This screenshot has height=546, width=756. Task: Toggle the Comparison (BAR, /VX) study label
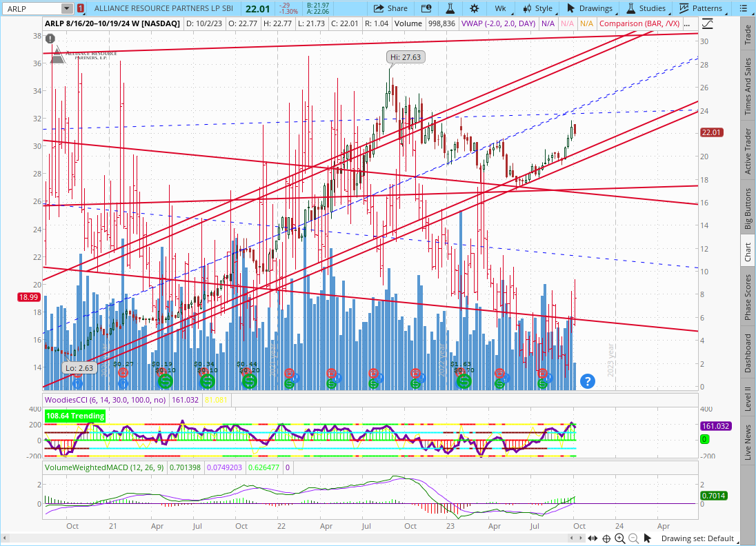pyautogui.click(x=647, y=23)
